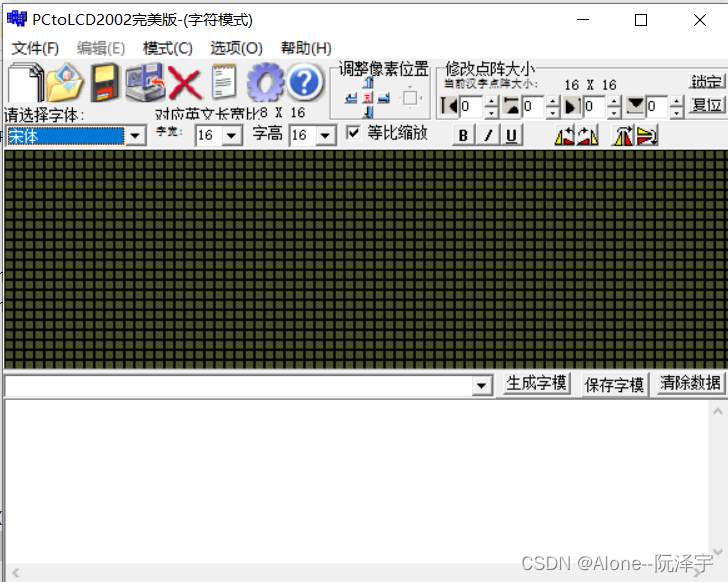The height and width of the screenshot is (582, 728).
Task: Open the 帮助(H) menu
Action: point(306,48)
